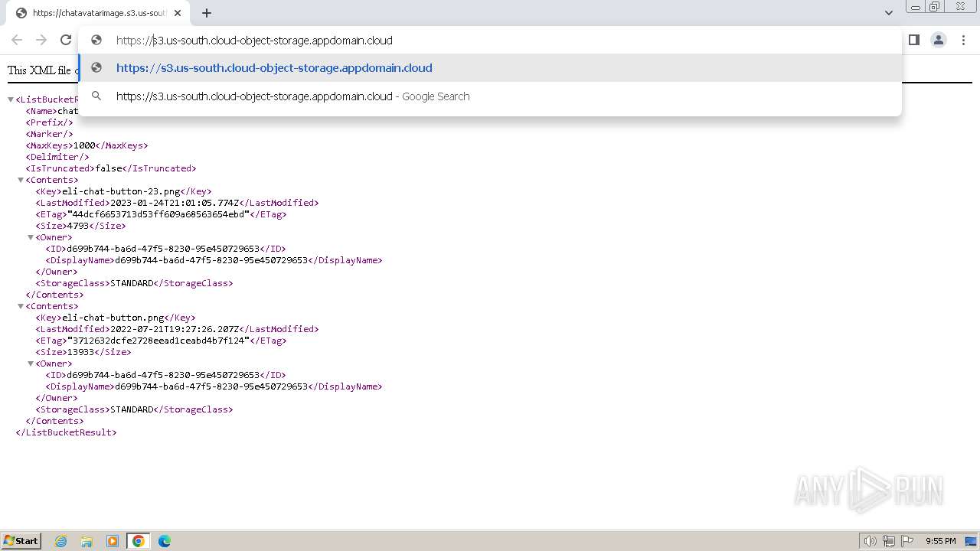980x551 pixels.
Task: Open Microsoft Edge from taskbar
Action: click(164, 541)
